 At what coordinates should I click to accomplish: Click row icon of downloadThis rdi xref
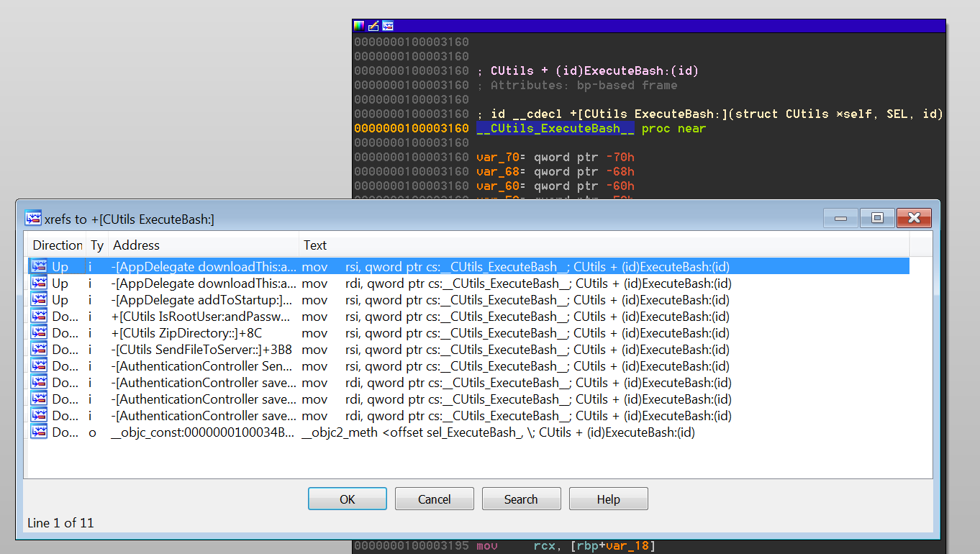coord(39,283)
